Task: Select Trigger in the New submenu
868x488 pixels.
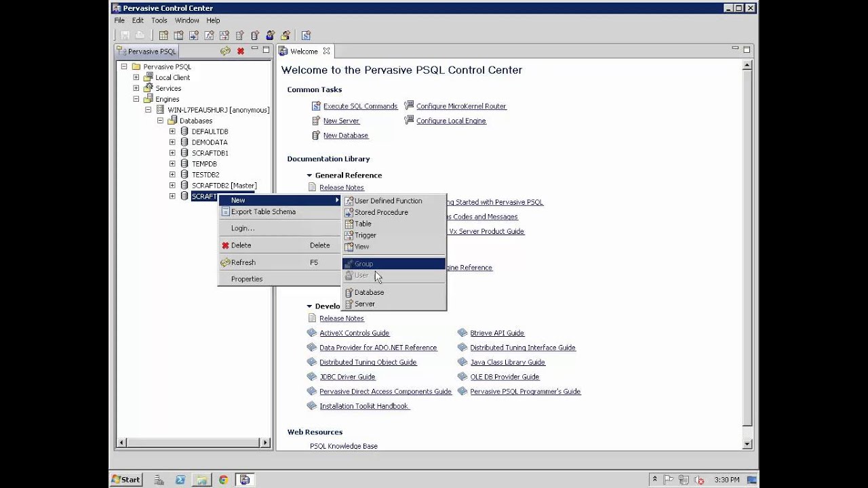Action: [x=393, y=235]
